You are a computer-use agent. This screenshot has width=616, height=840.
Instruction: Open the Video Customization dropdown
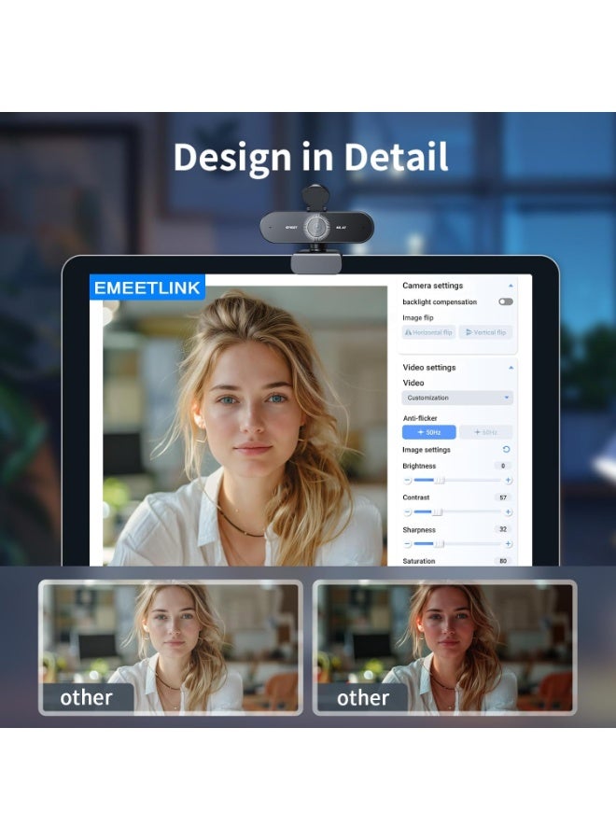(x=457, y=398)
